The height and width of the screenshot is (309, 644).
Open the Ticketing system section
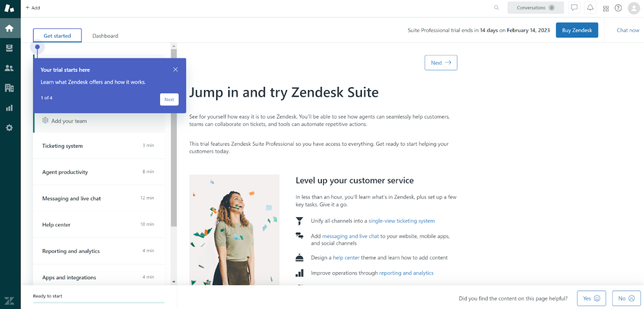click(62, 146)
